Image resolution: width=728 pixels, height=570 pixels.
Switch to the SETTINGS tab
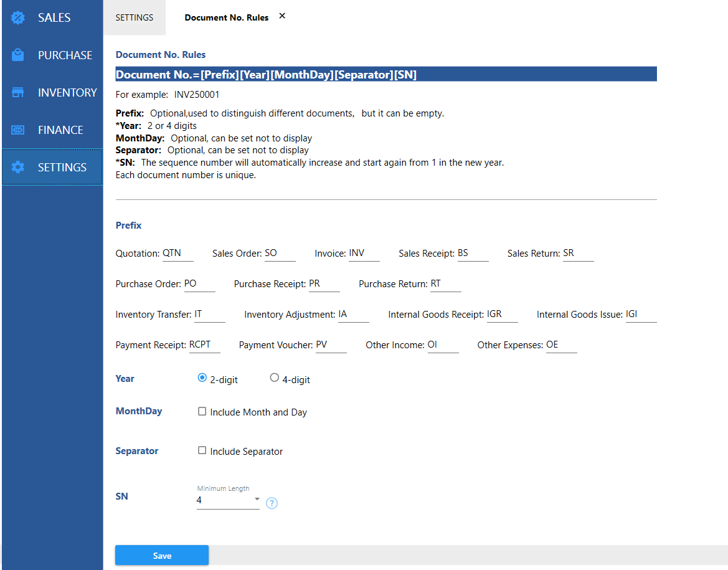pos(134,17)
